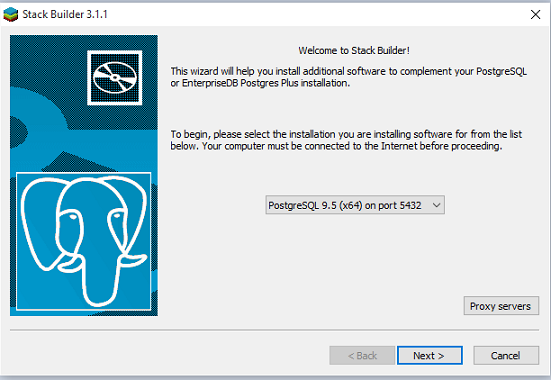Click the 'Stack Builder 3.1.1' title text

click(x=65, y=14)
